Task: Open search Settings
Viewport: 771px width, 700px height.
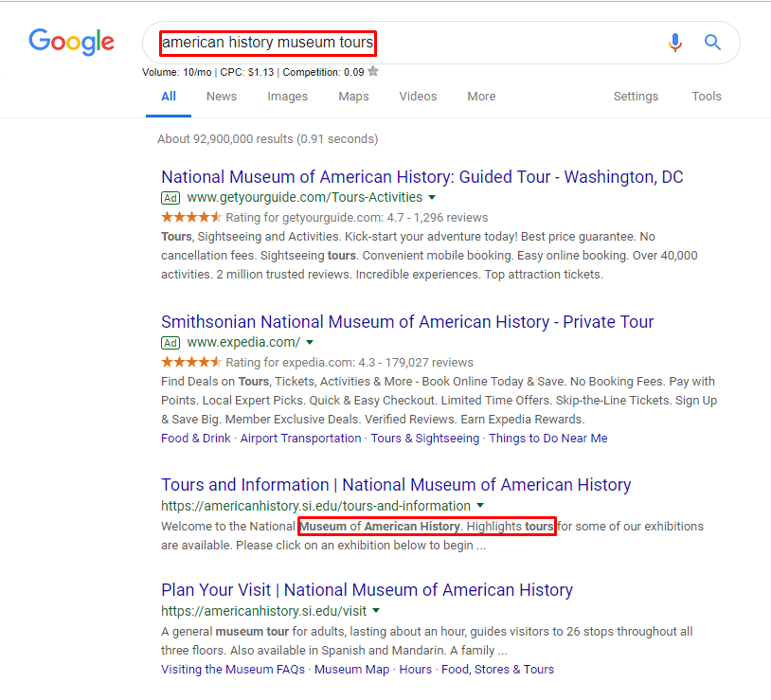Action: [636, 97]
